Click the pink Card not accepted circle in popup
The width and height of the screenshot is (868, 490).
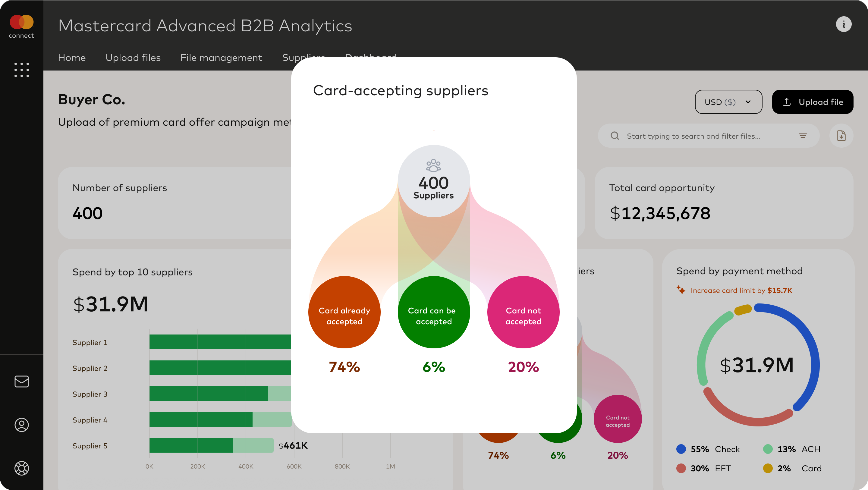pos(523,313)
